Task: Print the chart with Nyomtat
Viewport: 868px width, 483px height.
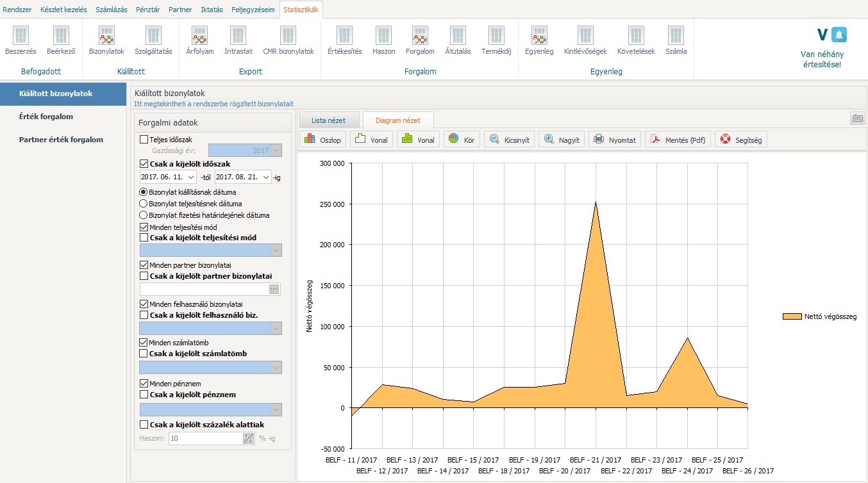Action: 615,139
